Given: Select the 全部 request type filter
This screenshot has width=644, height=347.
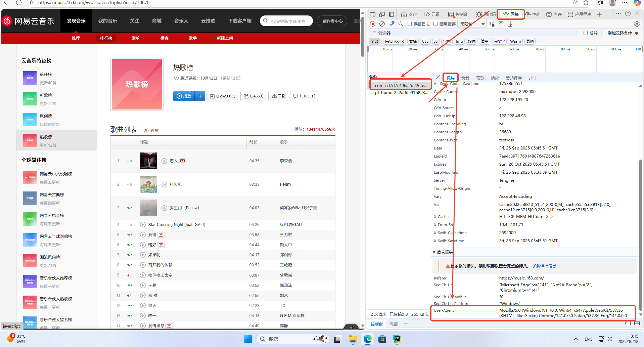Looking at the screenshot, I should click(x=374, y=41).
